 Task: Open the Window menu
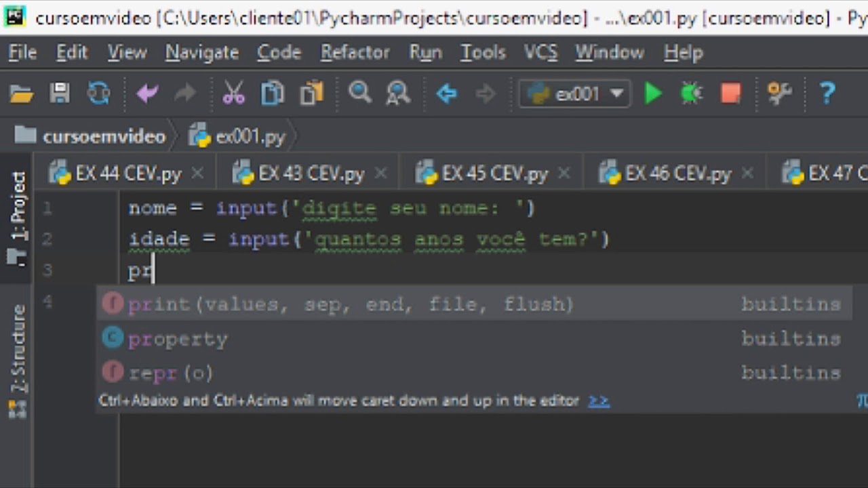(x=610, y=52)
